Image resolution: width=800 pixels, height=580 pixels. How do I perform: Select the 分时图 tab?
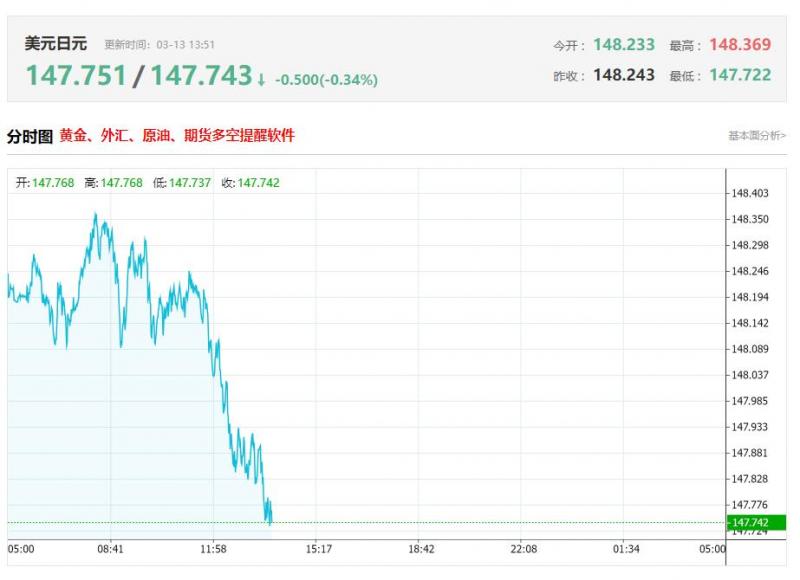pyautogui.click(x=30, y=136)
